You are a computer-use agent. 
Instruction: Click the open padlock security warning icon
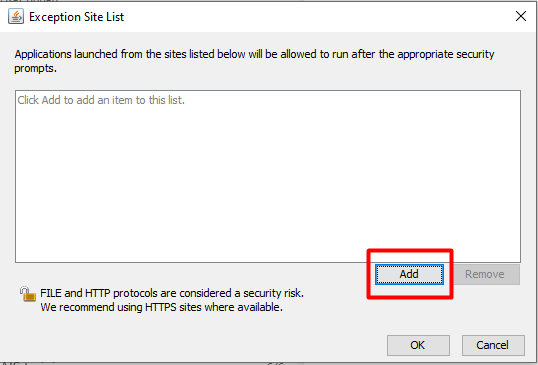point(27,294)
